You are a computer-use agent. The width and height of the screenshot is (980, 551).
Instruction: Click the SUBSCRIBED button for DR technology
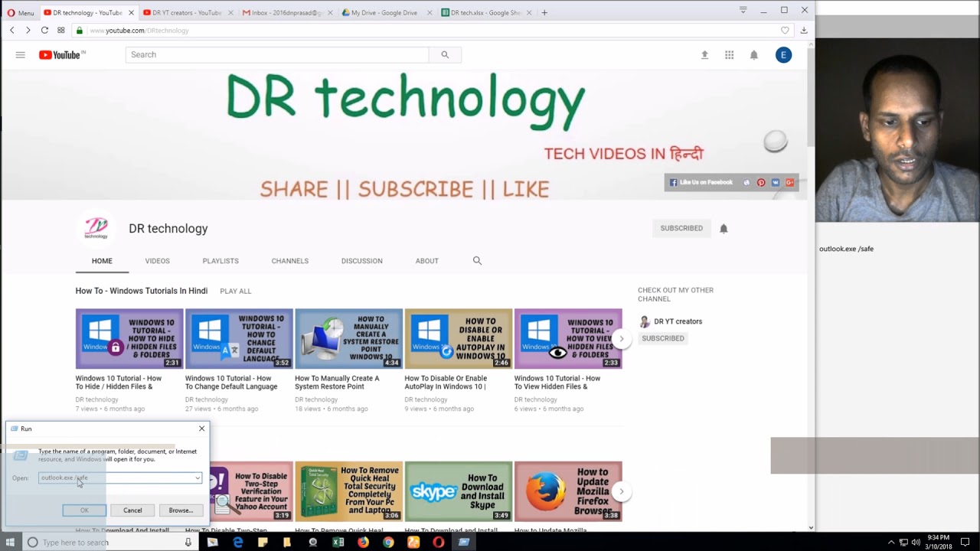click(x=681, y=228)
